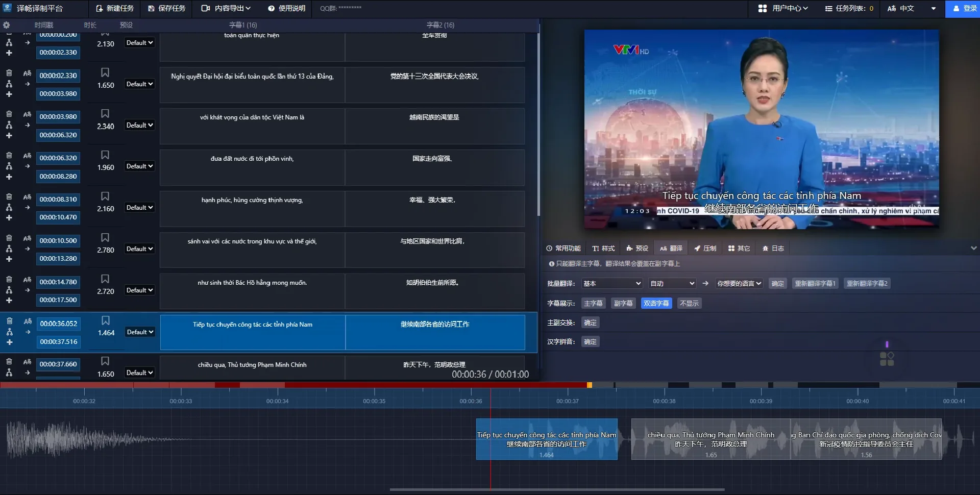Open Default preset dropdown on 'Tiếp tục chuyến' row

click(x=140, y=332)
